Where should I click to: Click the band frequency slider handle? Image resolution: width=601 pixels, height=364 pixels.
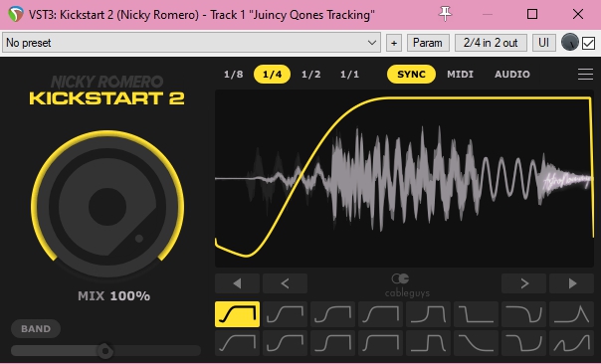(105, 351)
